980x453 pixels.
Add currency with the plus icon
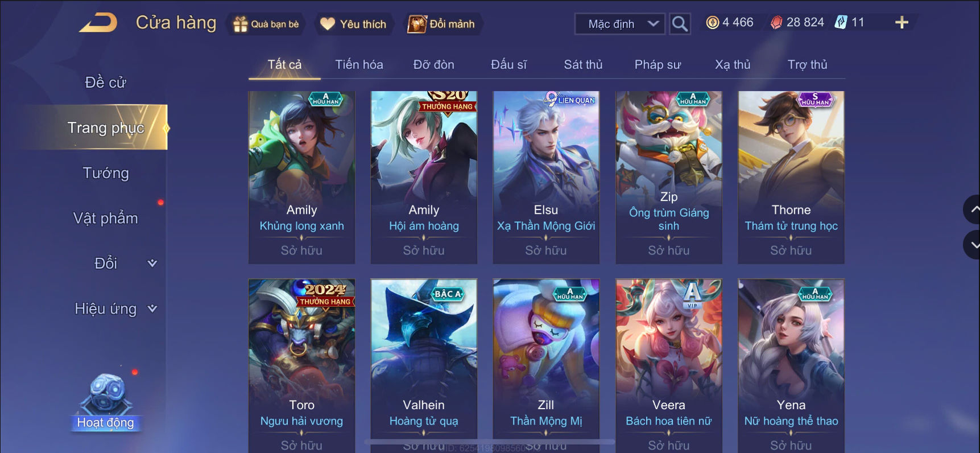(x=902, y=23)
